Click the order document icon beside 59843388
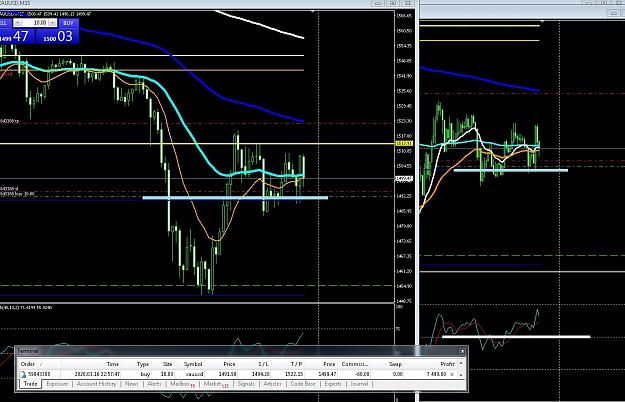Image resolution: width=625 pixels, height=402 pixels. 23,374
